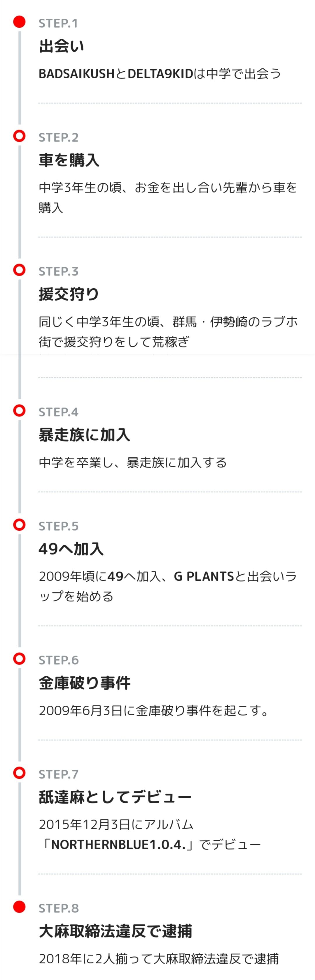The height and width of the screenshot is (980, 315).
Task: Select the 大麻取締法違反で逮捕 heading
Action: click(116, 931)
